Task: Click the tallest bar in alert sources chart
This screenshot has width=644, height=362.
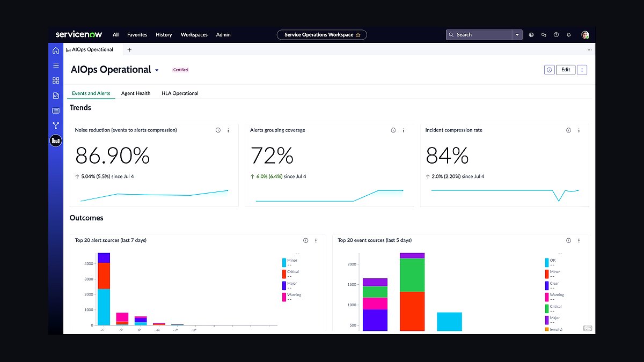Action: click(x=104, y=289)
